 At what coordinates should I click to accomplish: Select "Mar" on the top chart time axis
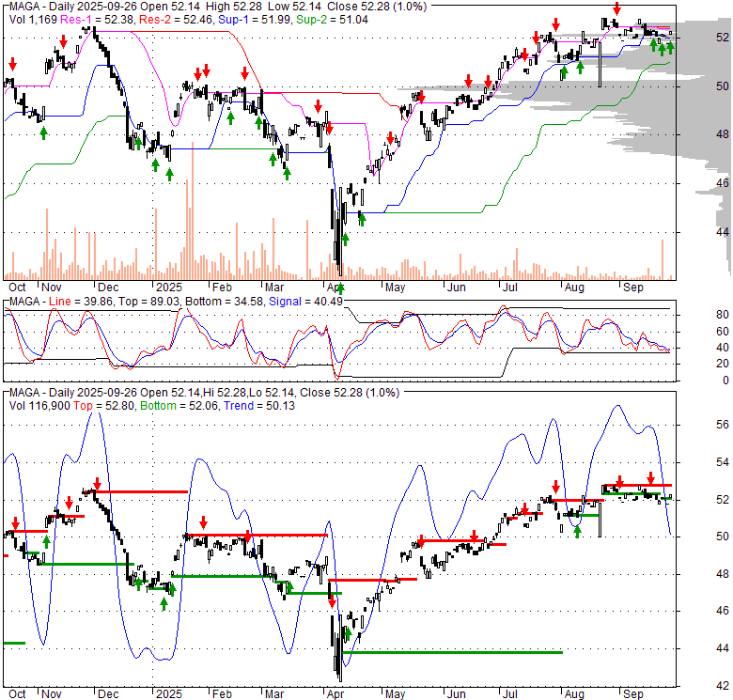click(274, 288)
